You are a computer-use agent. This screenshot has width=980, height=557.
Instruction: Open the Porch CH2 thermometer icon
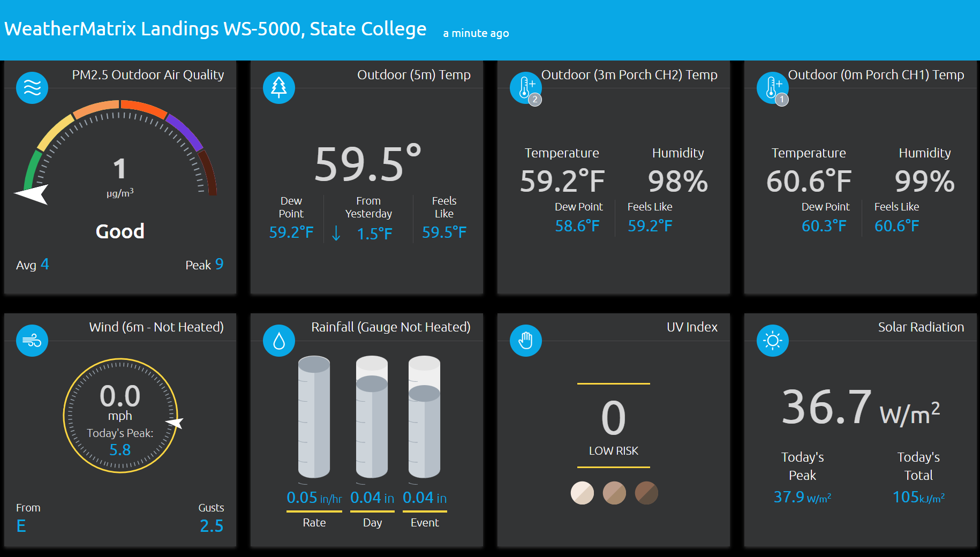pos(526,88)
